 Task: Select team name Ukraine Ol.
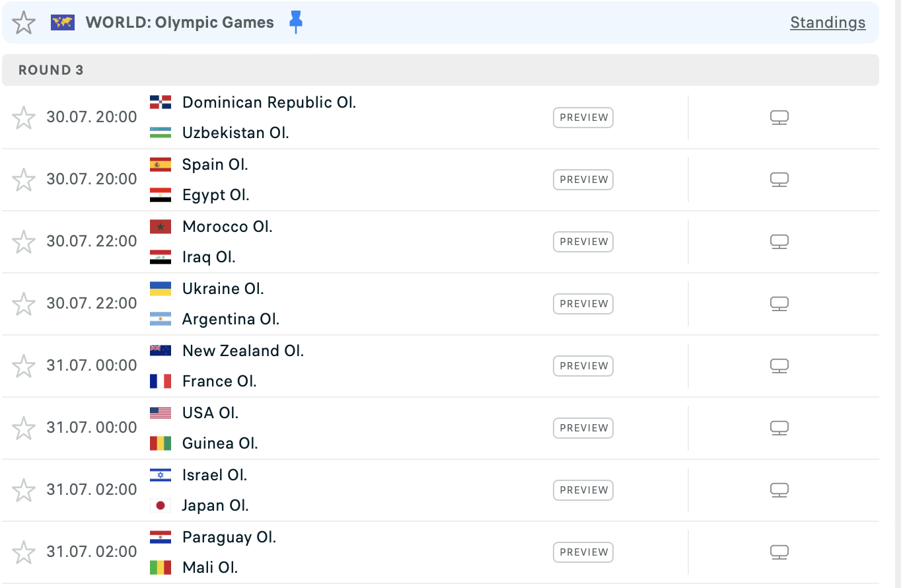pyautogui.click(x=223, y=289)
